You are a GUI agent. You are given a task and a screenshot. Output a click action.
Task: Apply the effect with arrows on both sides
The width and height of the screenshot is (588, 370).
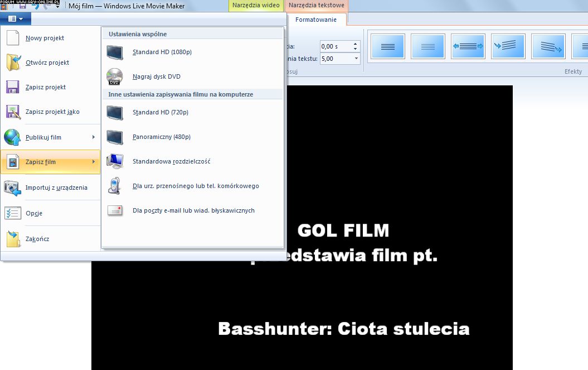[x=468, y=46]
